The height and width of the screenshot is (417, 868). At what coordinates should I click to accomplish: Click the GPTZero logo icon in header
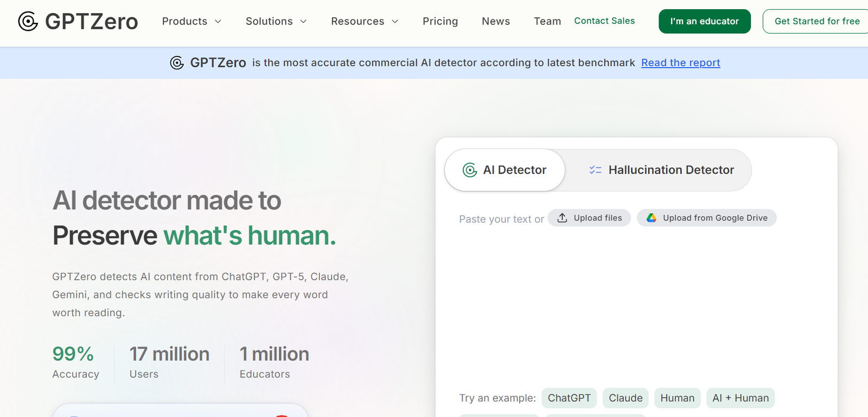click(28, 21)
